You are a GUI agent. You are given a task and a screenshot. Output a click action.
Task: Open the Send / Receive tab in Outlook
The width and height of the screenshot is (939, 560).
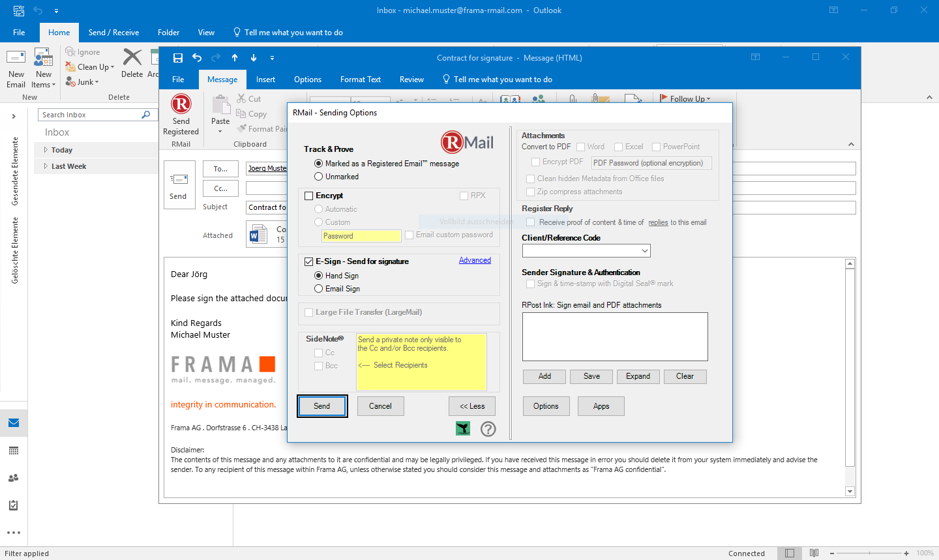pyautogui.click(x=113, y=33)
